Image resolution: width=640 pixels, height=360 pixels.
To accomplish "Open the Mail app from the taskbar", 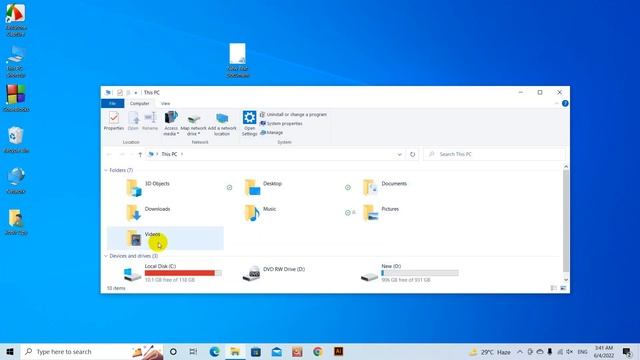I will pyautogui.click(x=276, y=351).
